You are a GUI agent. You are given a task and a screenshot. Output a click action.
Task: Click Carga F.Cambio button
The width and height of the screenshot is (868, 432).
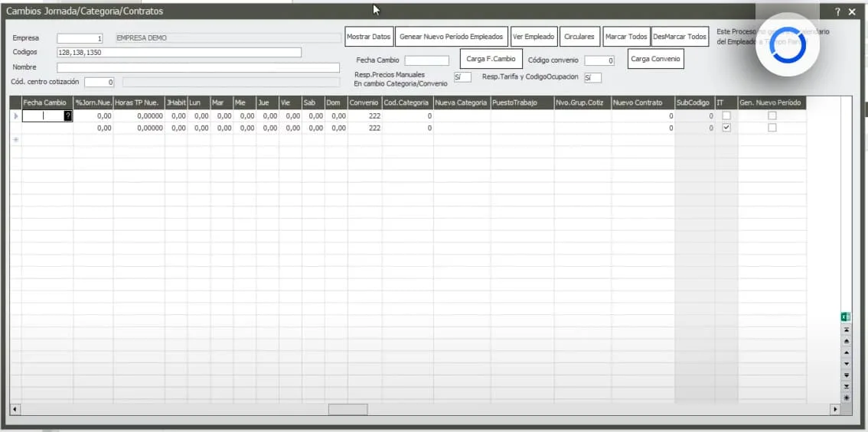click(491, 59)
